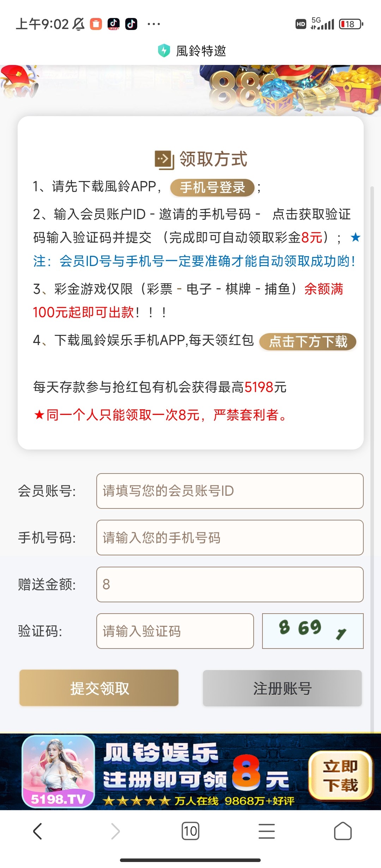This screenshot has height=868, width=381.
Task: Open the tab switcher showing 10 tabs
Action: pos(190,831)
